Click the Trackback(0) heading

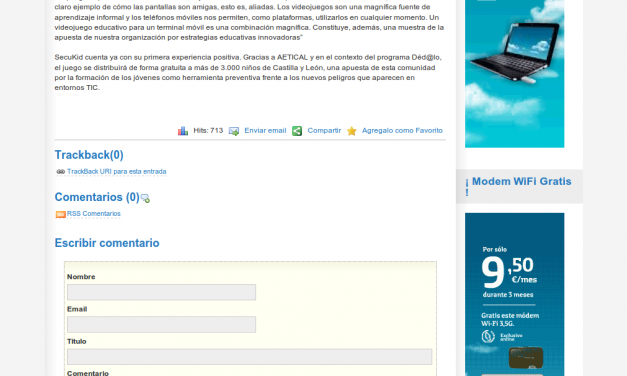89,155
